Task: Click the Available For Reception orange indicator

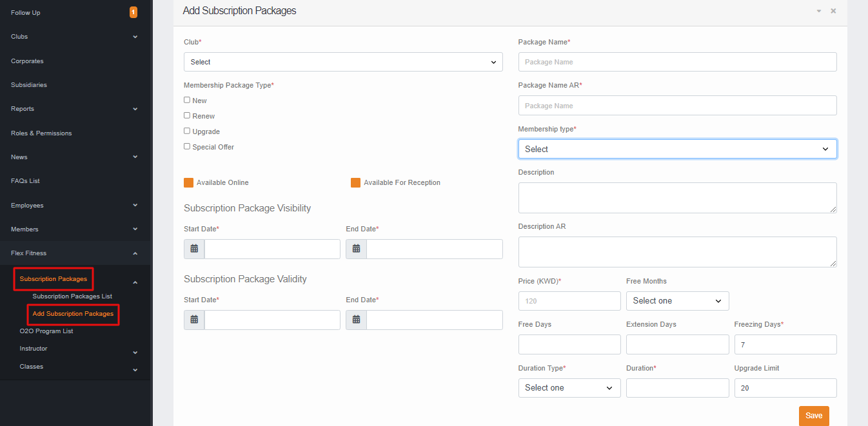Action: 355,182
